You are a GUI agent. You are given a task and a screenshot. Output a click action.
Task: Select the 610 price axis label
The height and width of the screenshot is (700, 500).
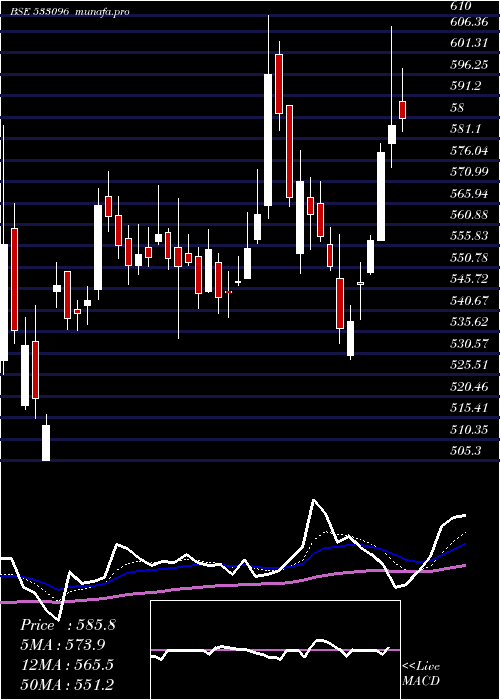[461, 6]
